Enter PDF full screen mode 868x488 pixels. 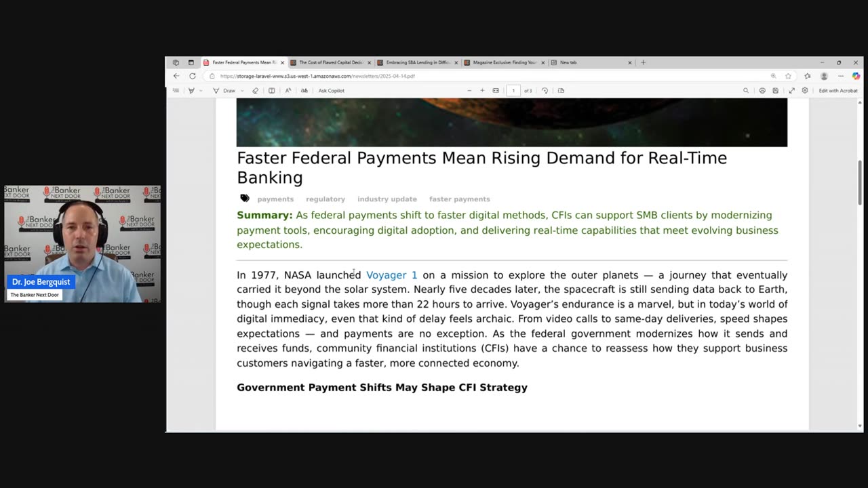point(791,90)
